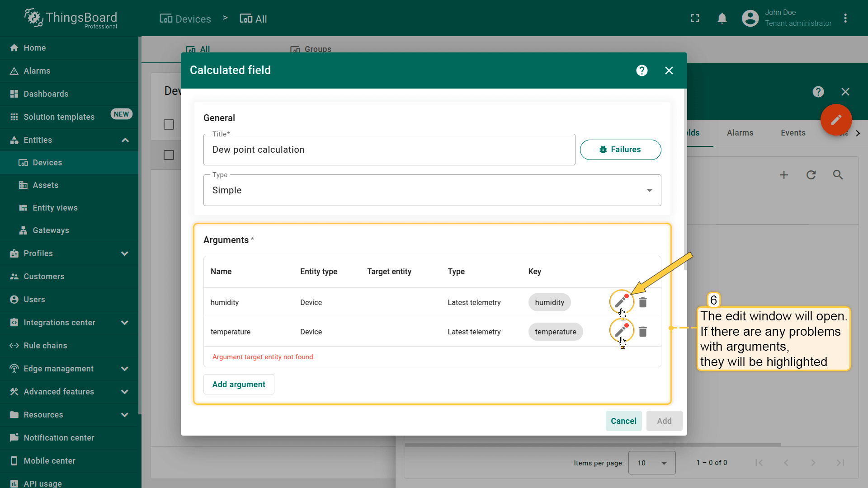Open the Failures debug button

tap(620, 150)
